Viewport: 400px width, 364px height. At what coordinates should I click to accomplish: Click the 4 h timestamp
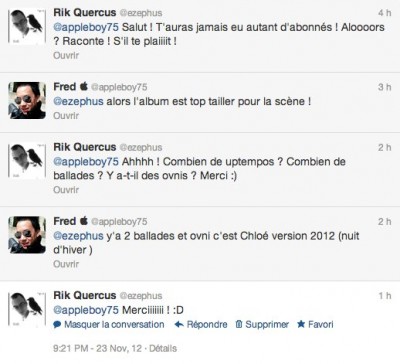(384, 13)
